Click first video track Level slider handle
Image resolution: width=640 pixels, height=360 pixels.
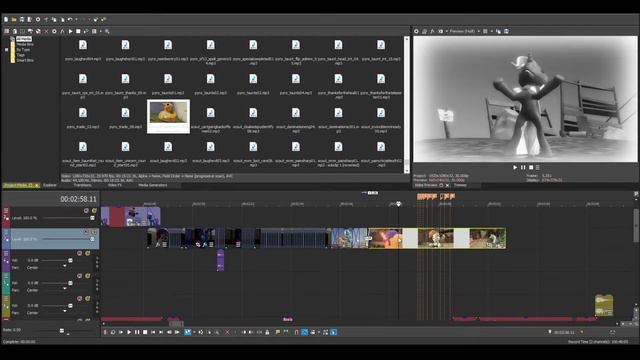coord(92,218)
